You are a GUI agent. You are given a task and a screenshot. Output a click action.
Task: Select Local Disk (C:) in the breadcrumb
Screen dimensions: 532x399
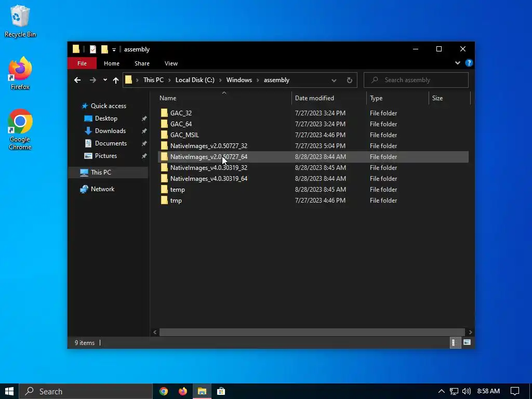click(195, 80)
